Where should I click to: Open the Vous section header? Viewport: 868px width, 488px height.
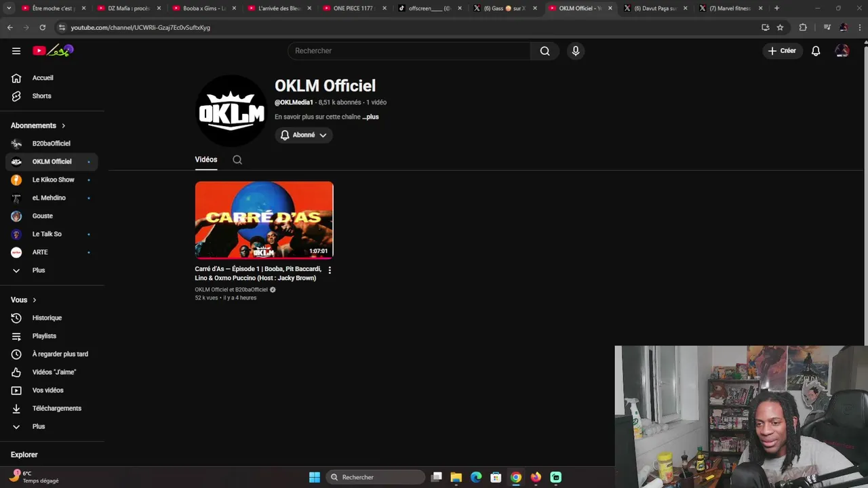tap(24, 300)
